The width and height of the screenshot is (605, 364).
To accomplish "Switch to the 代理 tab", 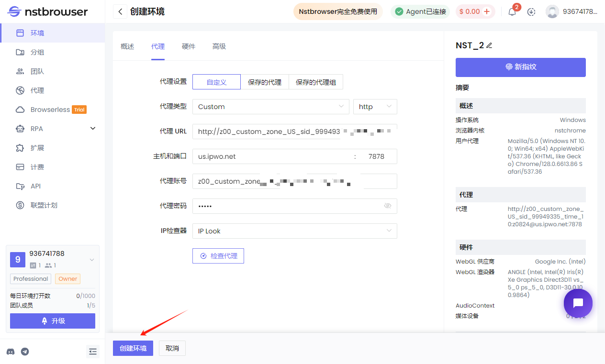I will (x=158, y=46).
